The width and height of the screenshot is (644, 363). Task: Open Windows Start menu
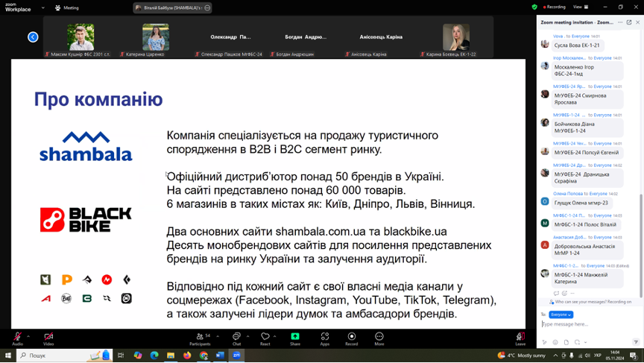click(x=7, y=356)
